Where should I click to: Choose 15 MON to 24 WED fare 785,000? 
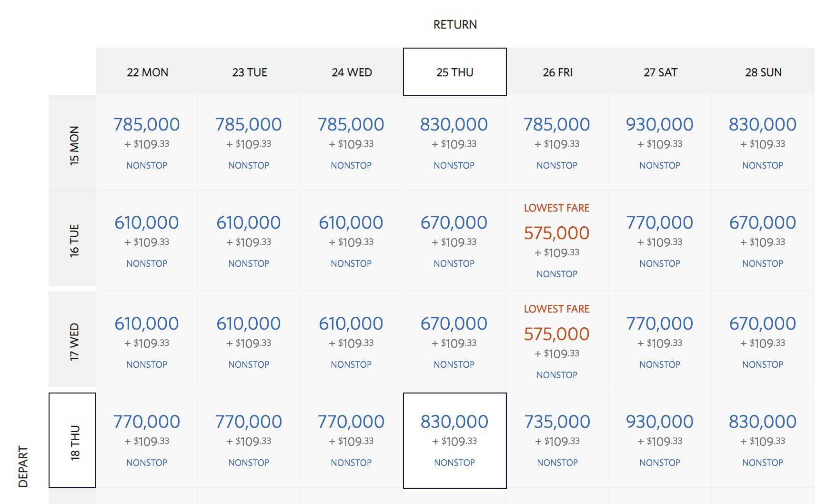pos(351,143)
